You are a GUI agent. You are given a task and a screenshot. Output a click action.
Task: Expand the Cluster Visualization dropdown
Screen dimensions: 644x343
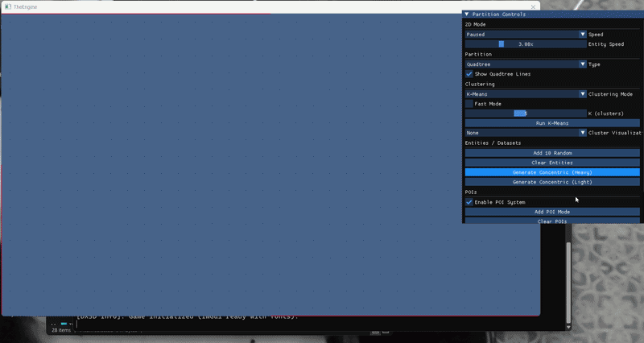525,133
